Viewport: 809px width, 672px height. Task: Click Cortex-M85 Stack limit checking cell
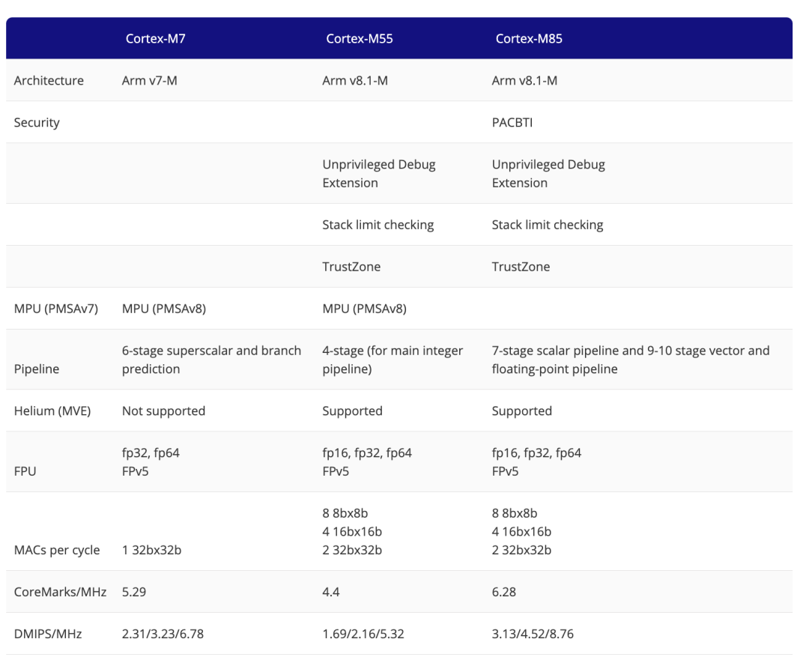click(548, 225)
